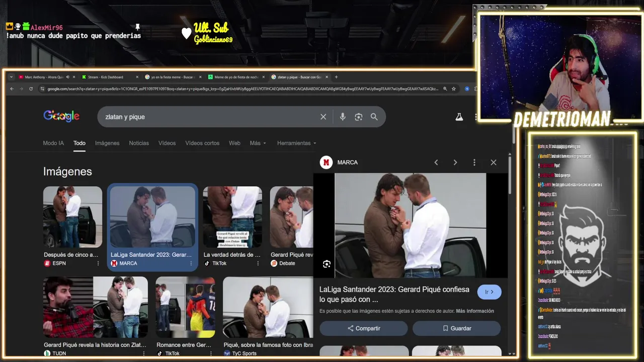Mute the audio icon on the Marc Anthony tab

click(67, 77)
